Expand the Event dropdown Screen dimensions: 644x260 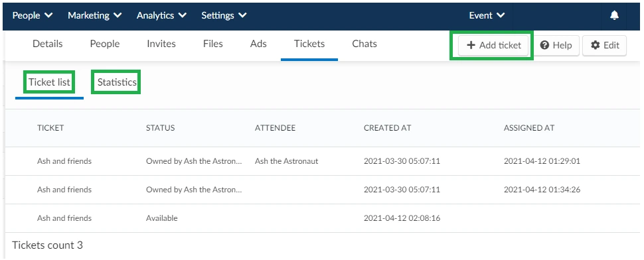pos(487,15)
